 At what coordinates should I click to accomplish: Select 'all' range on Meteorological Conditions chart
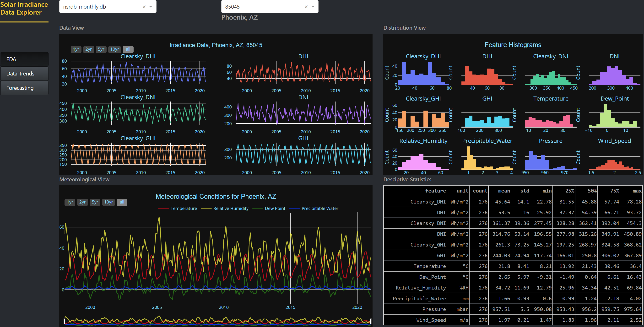[122, 202]
